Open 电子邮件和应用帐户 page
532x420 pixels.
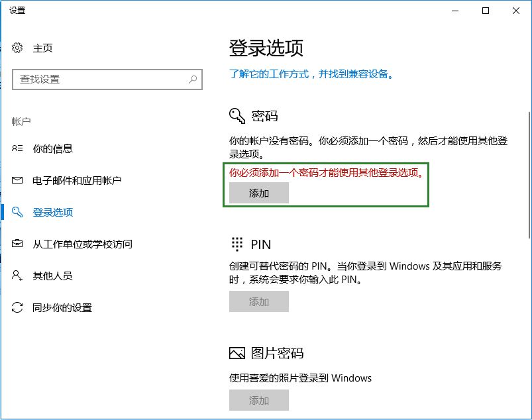coord(77,180)
